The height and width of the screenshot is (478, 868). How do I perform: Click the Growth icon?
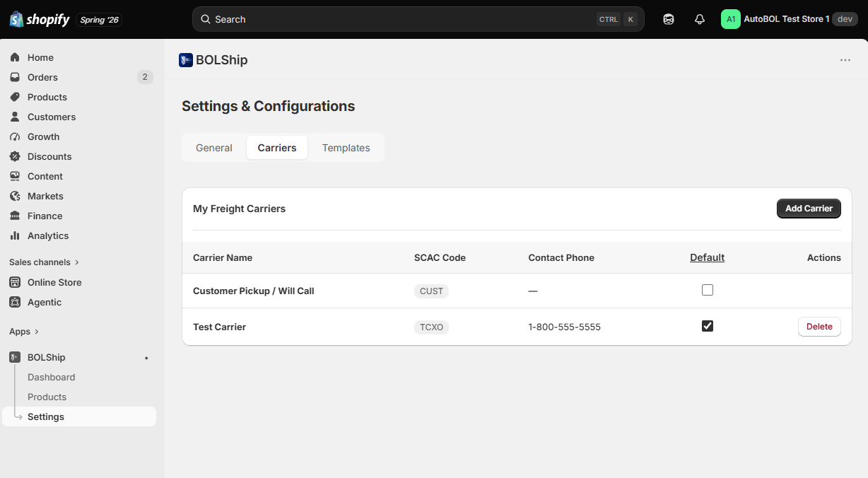point(15,136)
